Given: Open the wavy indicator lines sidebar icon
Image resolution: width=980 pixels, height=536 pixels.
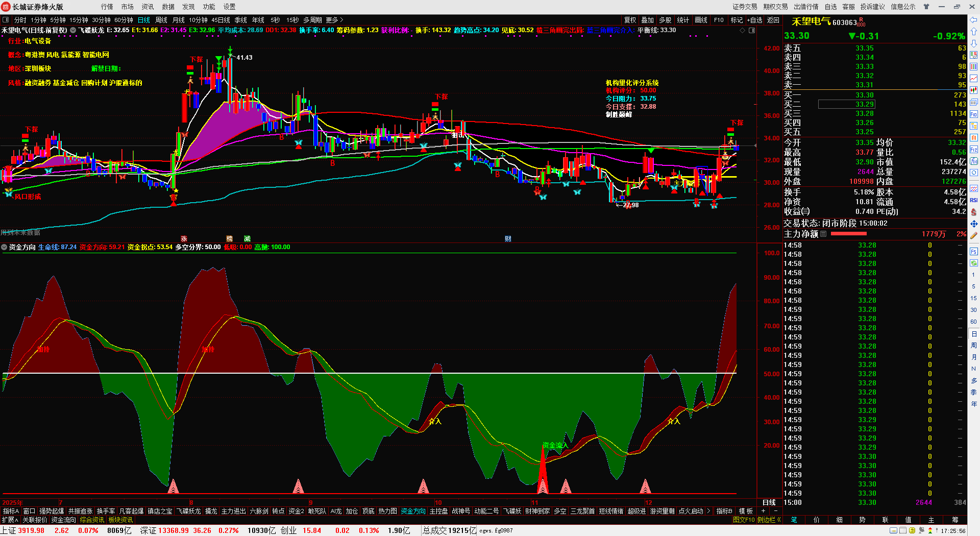Looking at the screenshot, I should pos(974,188).
